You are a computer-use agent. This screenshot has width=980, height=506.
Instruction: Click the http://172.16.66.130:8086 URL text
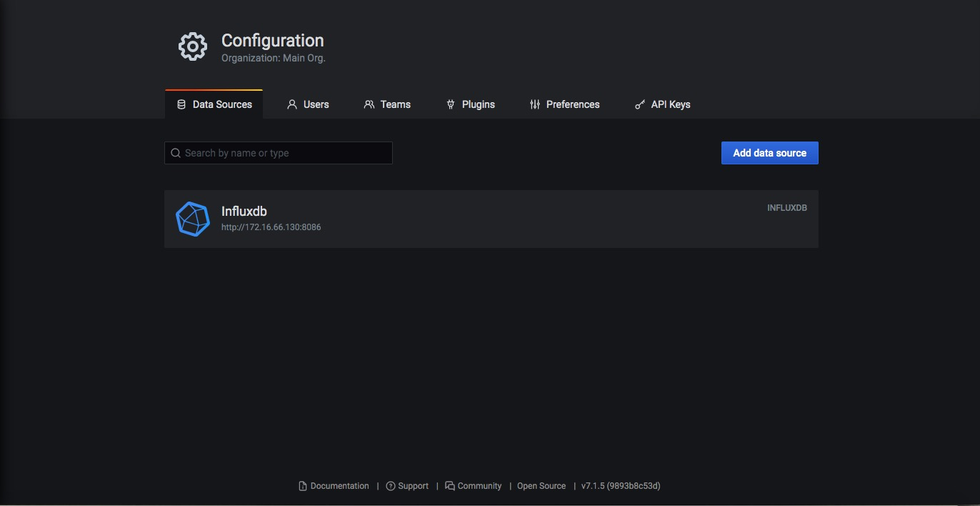(x=271, y=227)
